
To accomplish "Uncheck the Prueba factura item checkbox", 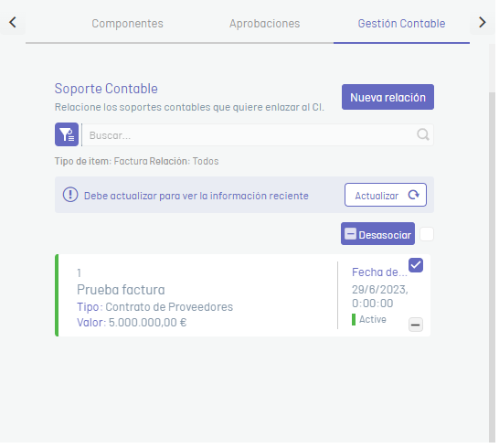I will [x=416, y=265].
